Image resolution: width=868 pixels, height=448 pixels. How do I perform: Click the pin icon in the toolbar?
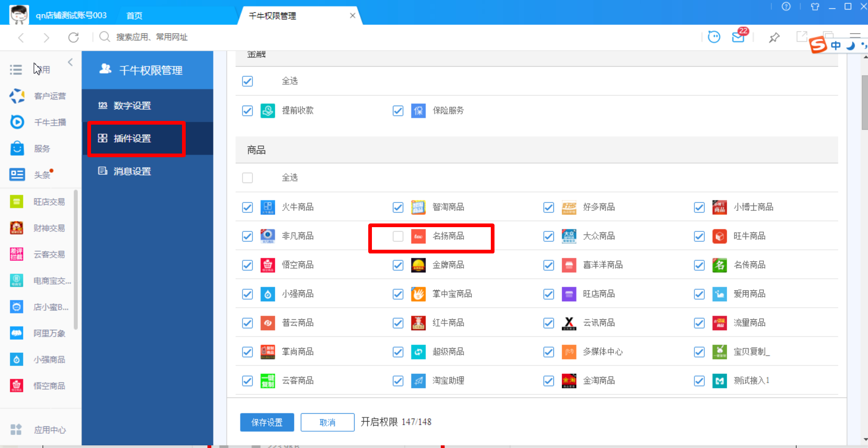[774, 37]
